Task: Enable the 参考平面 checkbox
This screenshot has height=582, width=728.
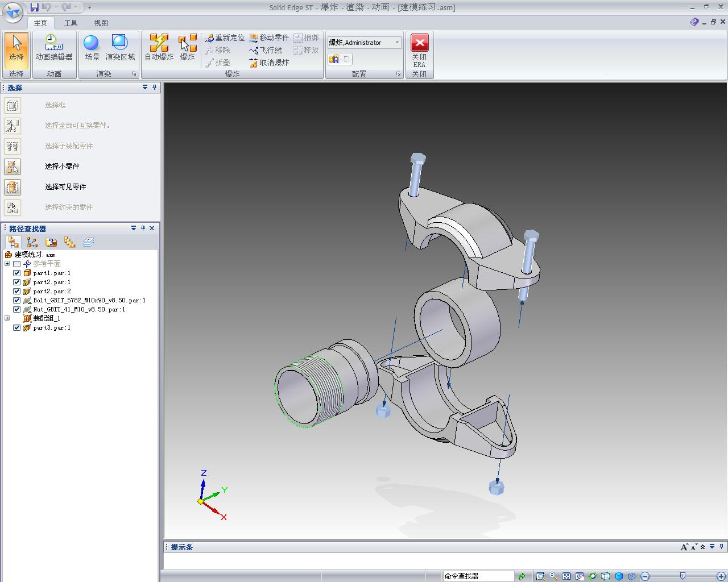Action: tap(17, 264)
